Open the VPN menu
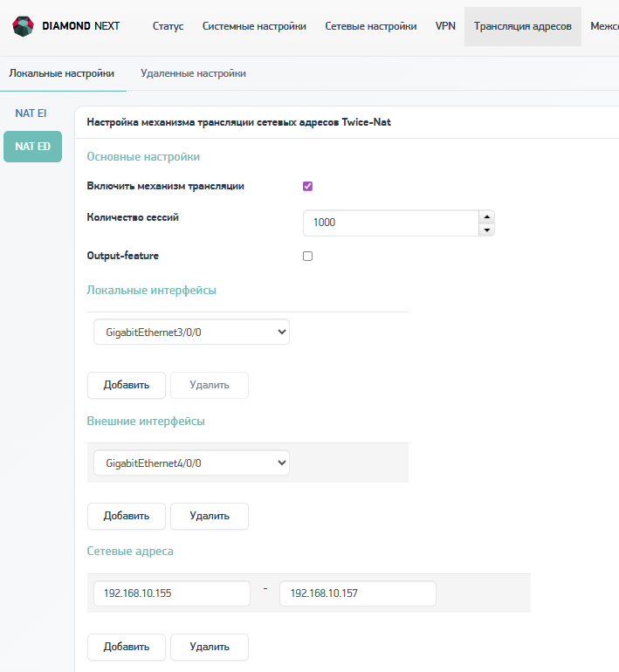Image resolution: width=619 pixels, height=672 pixels. (x=445, y=26)
